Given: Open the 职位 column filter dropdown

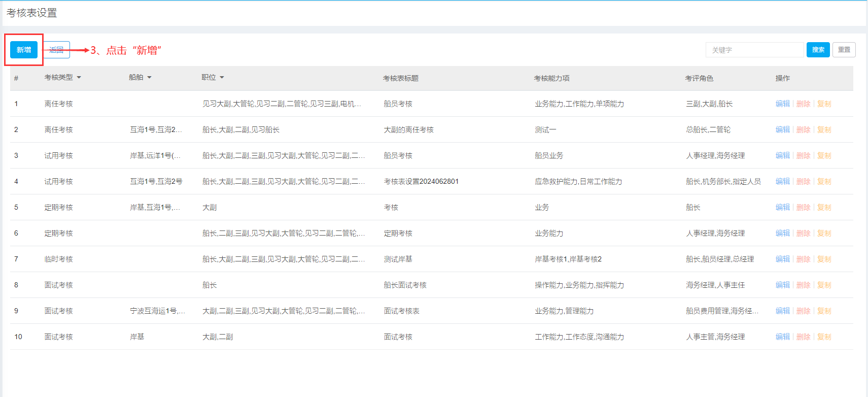Looking at the screenshot, I should [213, 78].
